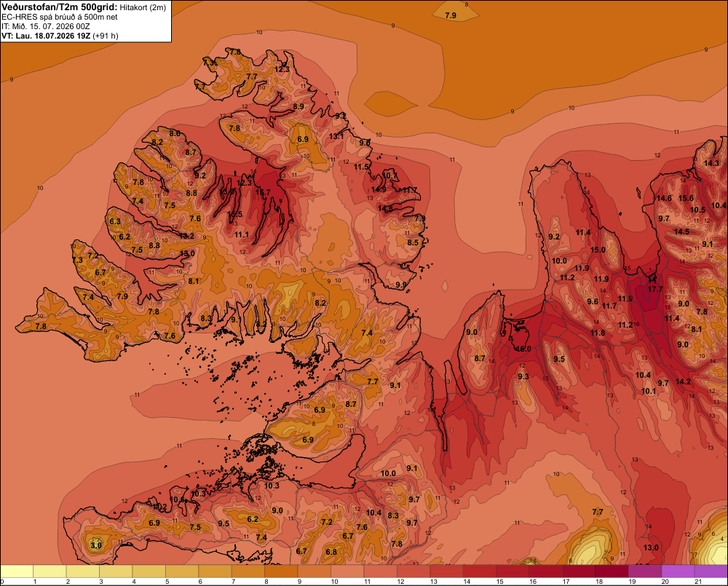The image size is (728, 586).
Task: Click the valid time 'VT: Lau. 18.07.2026 19Z'
Action: (46, 36)
